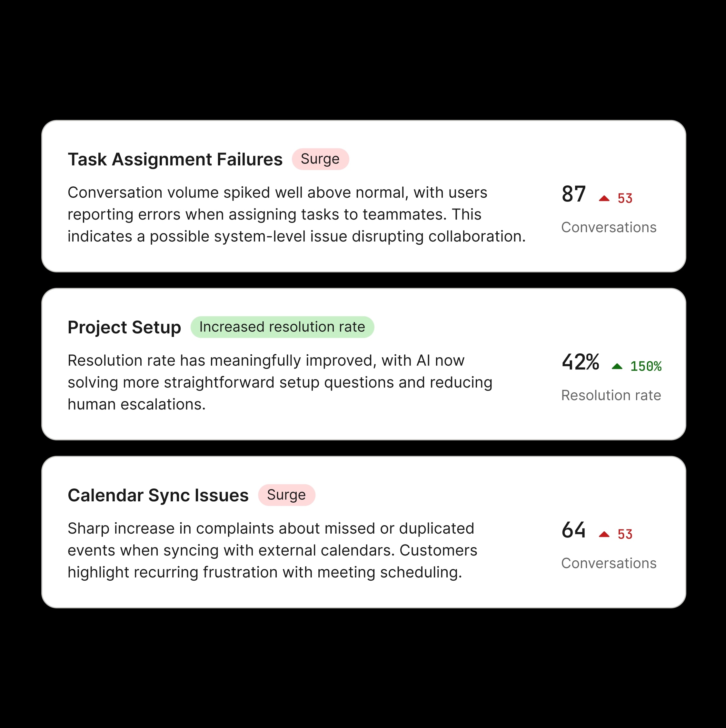The height and width of the screenshot is (728, 726).
Task: Click the Resolution rate label under 42%
Action: [x=611, y=395]
